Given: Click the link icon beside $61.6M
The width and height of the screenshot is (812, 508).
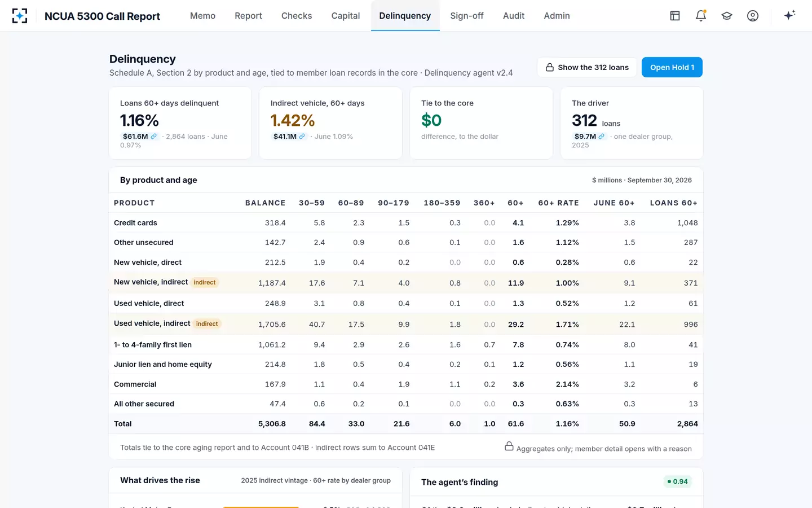Looking at the screenshot, I should 153,137.
